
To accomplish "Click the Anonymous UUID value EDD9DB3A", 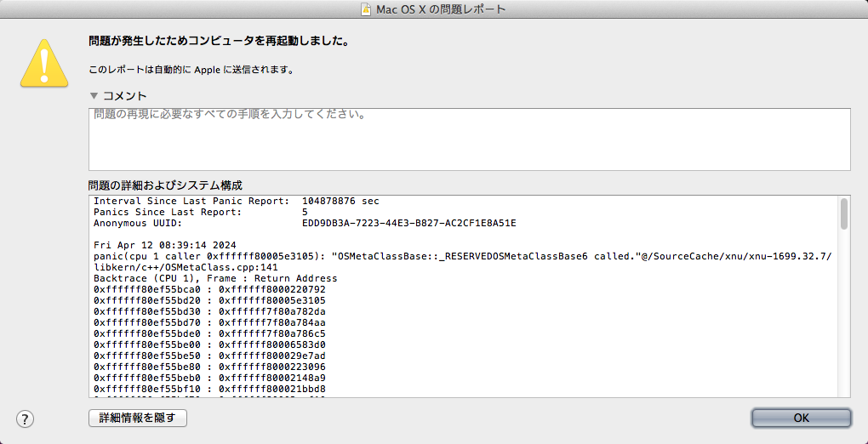I will point(408,223).
